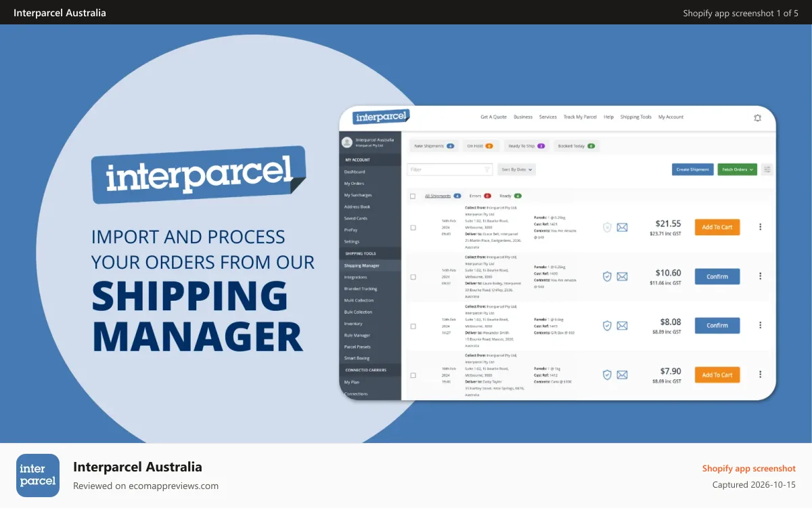
Task: Switch to the On Hold tab
Action: [480, 146]
